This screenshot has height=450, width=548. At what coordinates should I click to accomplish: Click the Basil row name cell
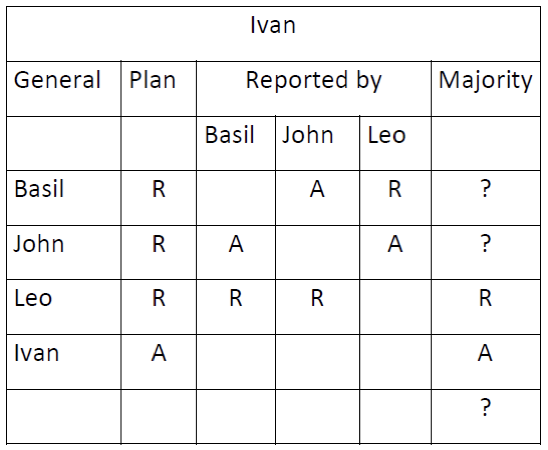(64, 198)
